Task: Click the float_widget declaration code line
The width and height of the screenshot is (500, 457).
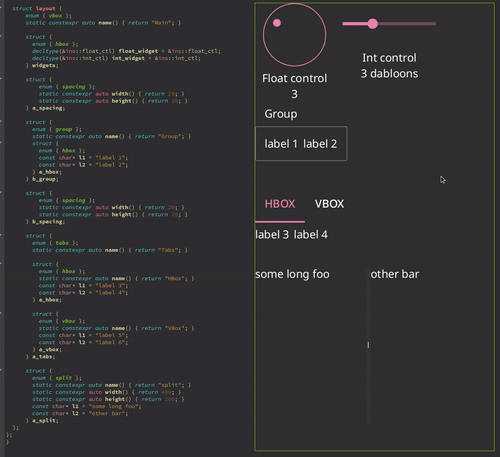Action: 126,51
